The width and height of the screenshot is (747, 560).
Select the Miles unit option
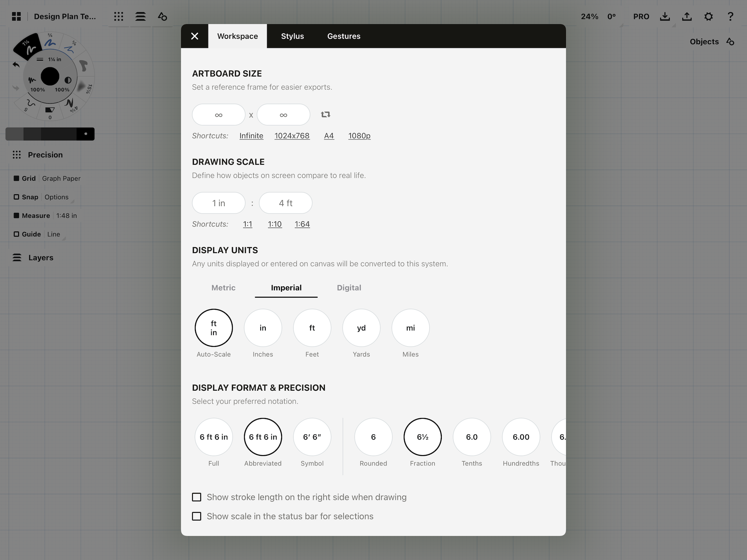(410, 328)
